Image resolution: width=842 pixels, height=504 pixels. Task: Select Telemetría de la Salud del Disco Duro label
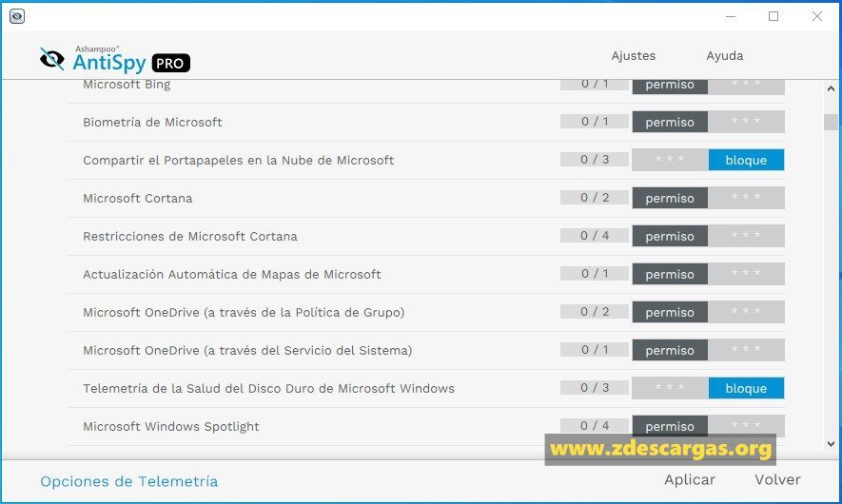coord(268,389)
